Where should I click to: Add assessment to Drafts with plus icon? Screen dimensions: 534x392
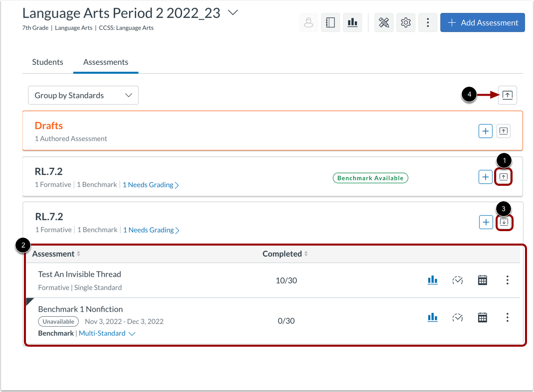tap(485, 131)
